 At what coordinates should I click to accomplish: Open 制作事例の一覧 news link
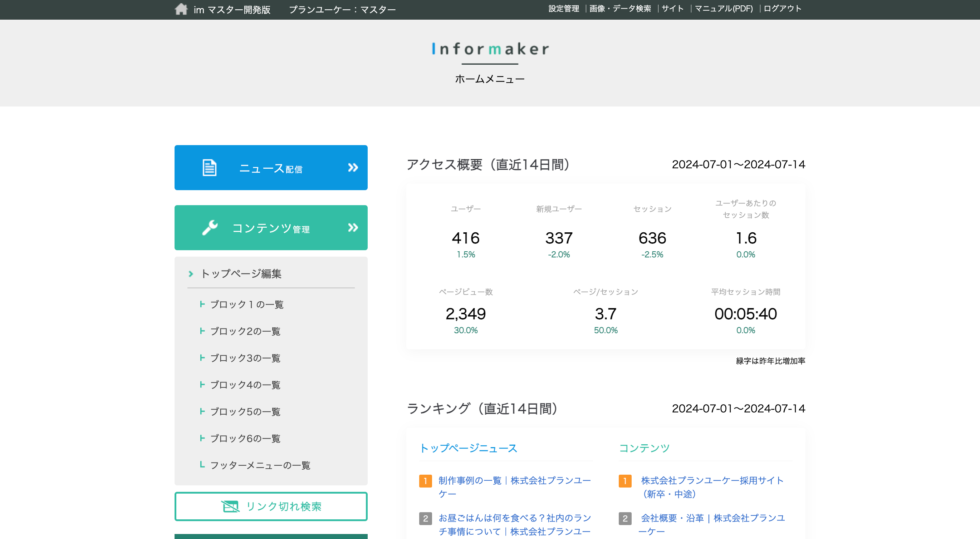click(x=515, y=487)
